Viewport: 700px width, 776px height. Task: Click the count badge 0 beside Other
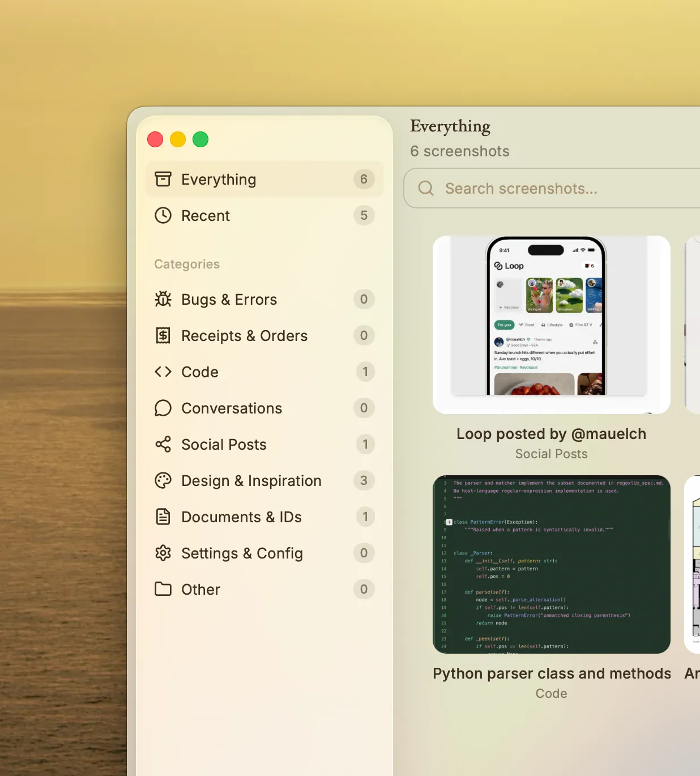pos(364,589)
